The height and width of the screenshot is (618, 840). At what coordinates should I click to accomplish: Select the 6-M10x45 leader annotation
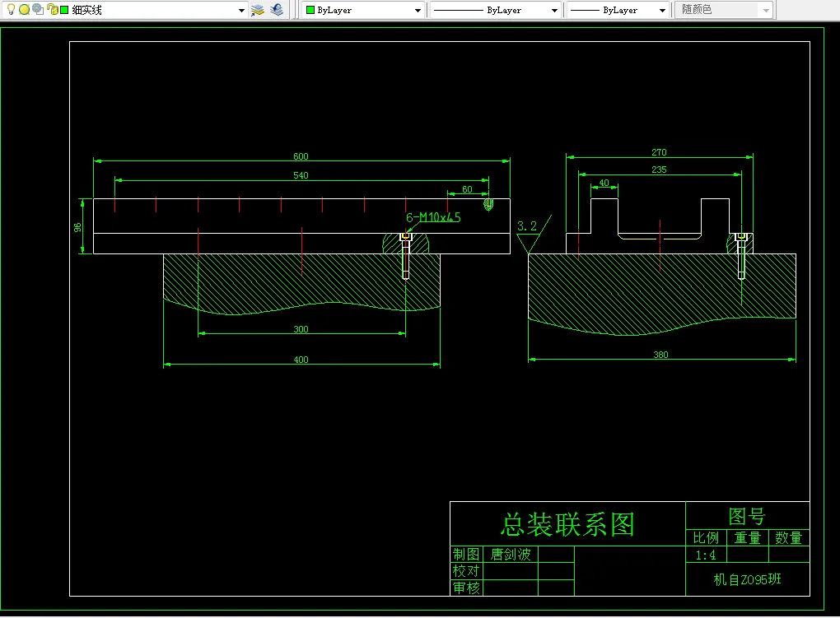pyautogui.click(x=433, y=217)
